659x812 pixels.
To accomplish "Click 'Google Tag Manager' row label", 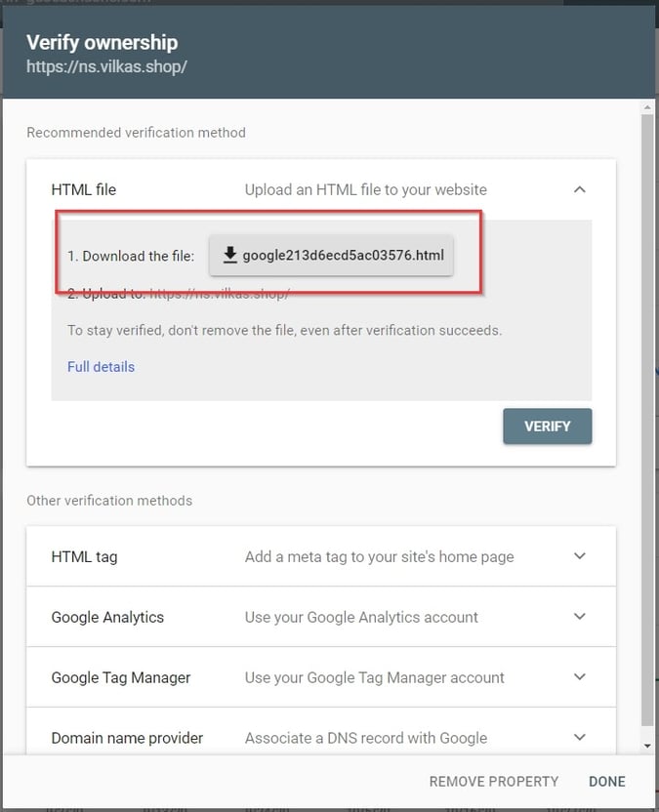I will (x=121, y=677).
